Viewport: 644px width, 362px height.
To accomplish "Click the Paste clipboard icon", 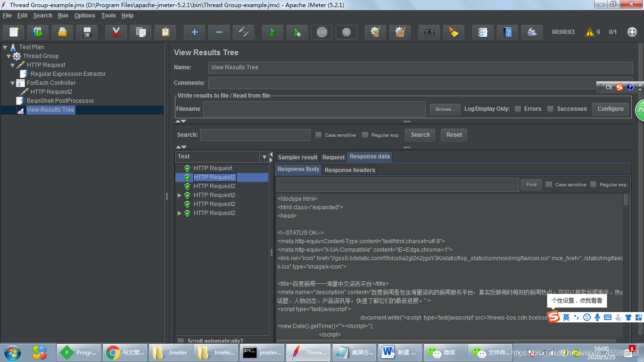I will coord(165,32).
